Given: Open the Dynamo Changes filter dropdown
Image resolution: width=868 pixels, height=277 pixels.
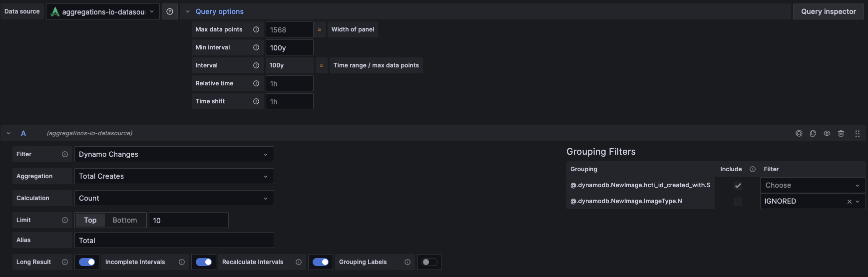Looking at the screenshot, I should (x=174, y=154).
